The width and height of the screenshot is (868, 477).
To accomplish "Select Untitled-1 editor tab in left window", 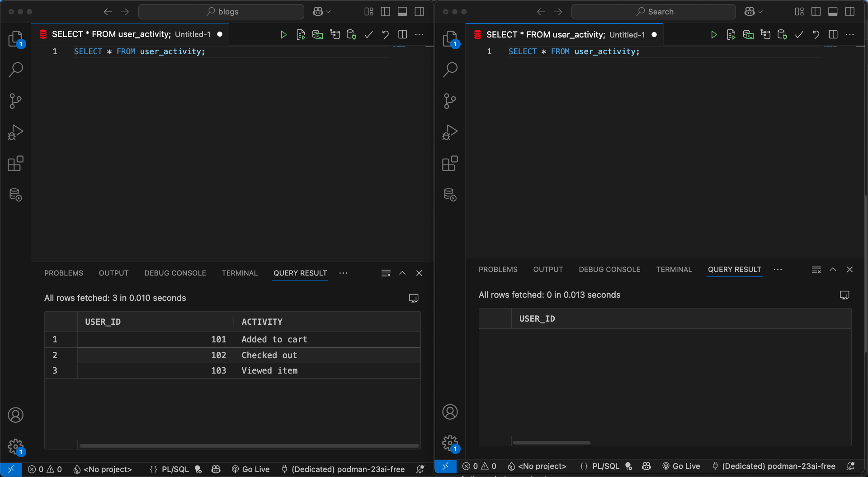I will click(x=131, y=34).
